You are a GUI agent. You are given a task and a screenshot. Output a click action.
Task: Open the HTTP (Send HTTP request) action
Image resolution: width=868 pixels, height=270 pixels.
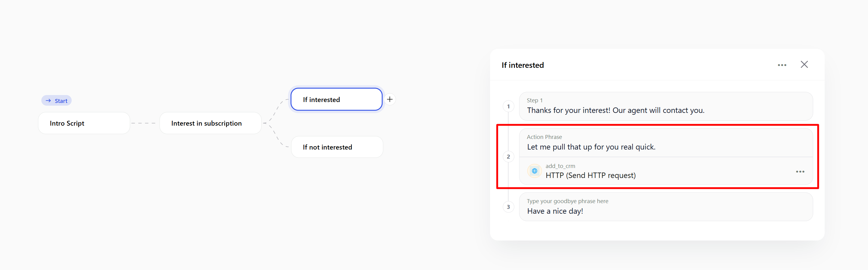591,175
